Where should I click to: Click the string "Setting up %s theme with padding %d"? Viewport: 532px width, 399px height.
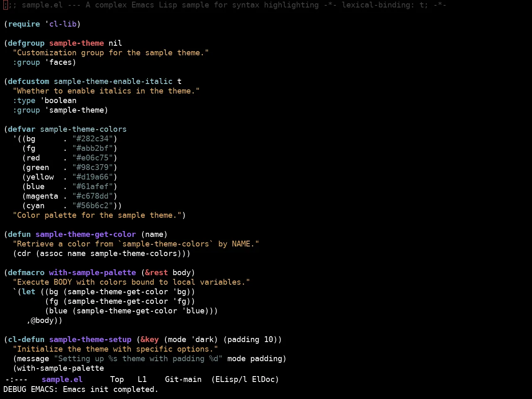point(138,359)
